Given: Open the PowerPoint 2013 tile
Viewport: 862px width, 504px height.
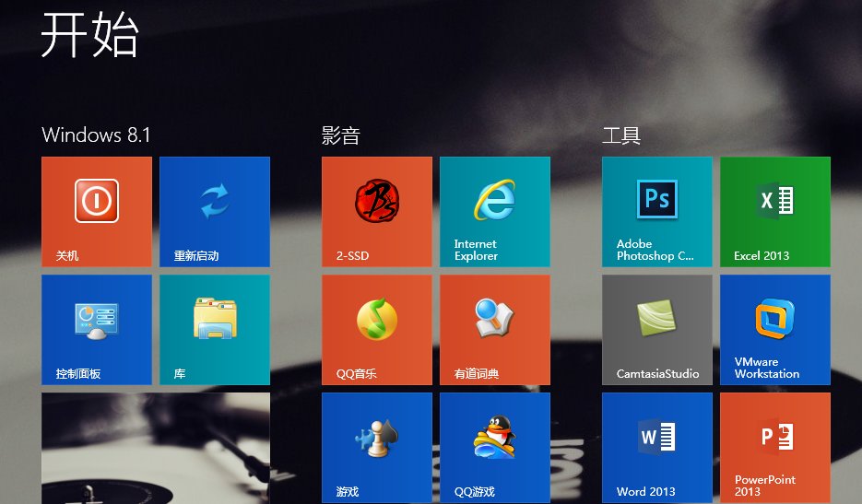Looking at the screenshot, I should point(775,448).
